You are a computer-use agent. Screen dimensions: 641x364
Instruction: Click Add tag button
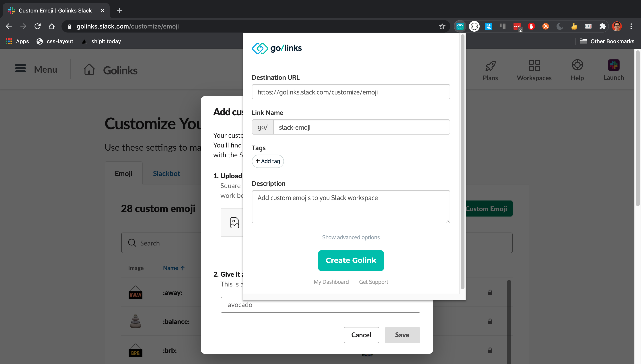coord(268,161)
